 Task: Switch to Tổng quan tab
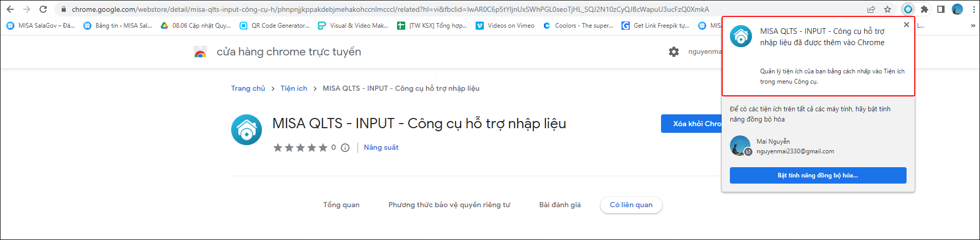(x=341, y=205)
